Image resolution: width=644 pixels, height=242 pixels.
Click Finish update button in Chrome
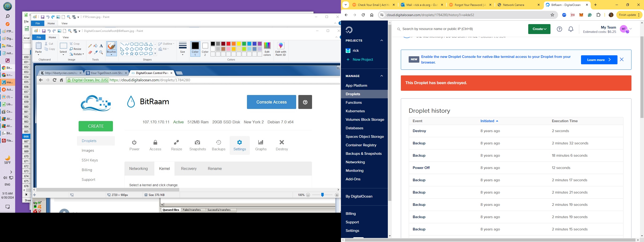click(x=629, y=15)
